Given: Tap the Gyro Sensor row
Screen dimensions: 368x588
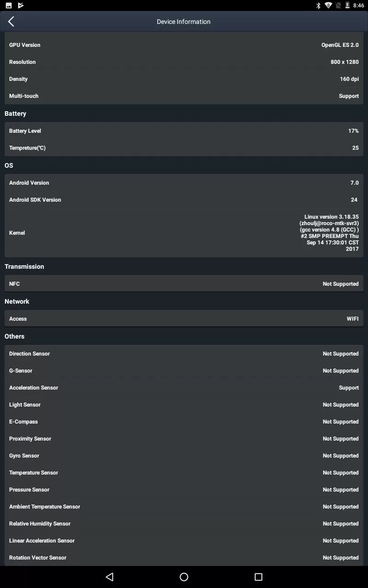Looking at the screenshot, I should (x=184, y=456).
